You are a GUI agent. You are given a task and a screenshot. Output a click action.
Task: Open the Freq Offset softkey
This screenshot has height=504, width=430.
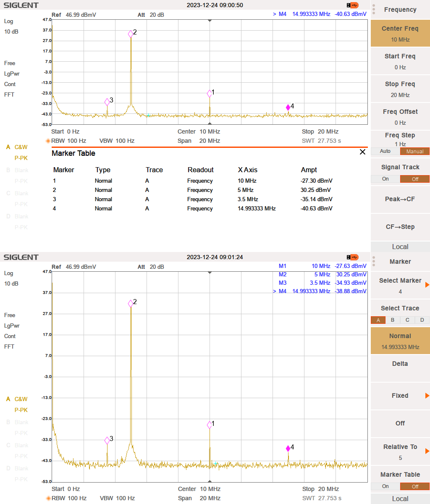tap(400, 117)
